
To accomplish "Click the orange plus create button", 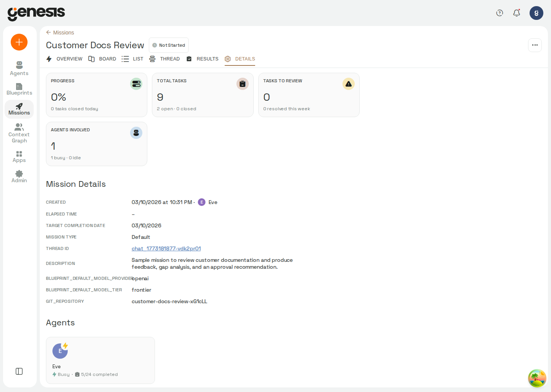I will pos(19,42).
